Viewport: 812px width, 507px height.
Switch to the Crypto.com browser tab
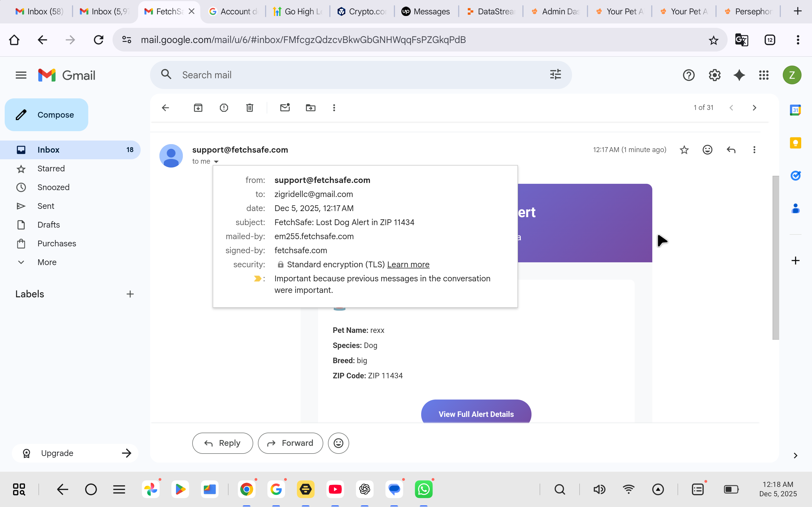click(362, 11)
